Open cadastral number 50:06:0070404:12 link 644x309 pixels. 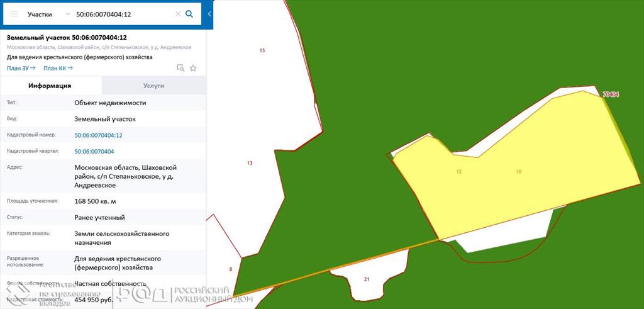(x=98, y=135)
